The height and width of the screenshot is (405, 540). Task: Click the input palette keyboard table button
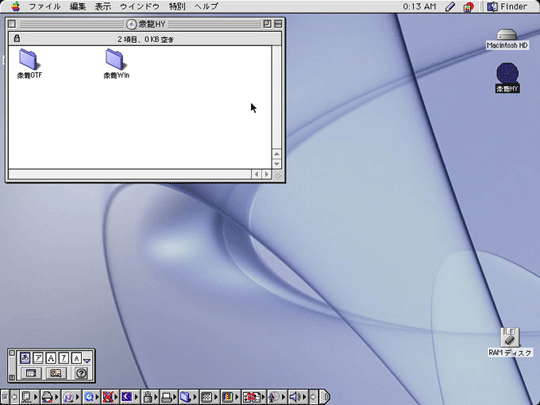[31, 373]
